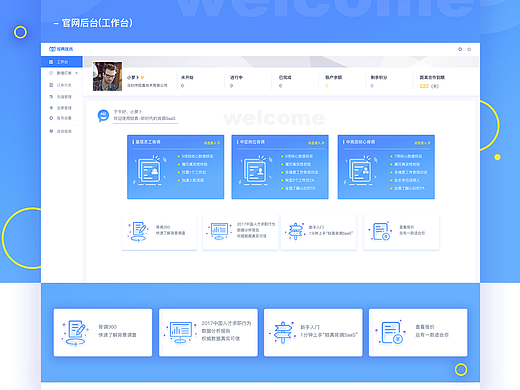Image resolution: width=520 pixels, height=390 pixels.
Task: Click the 基层员工背调 card title
Action: pos(148,142)
